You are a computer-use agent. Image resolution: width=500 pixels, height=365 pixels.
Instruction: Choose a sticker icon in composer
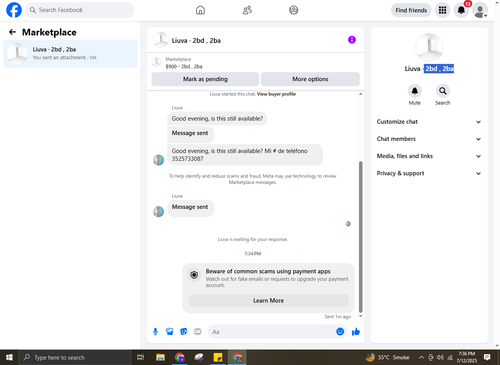tap(184, 332)
